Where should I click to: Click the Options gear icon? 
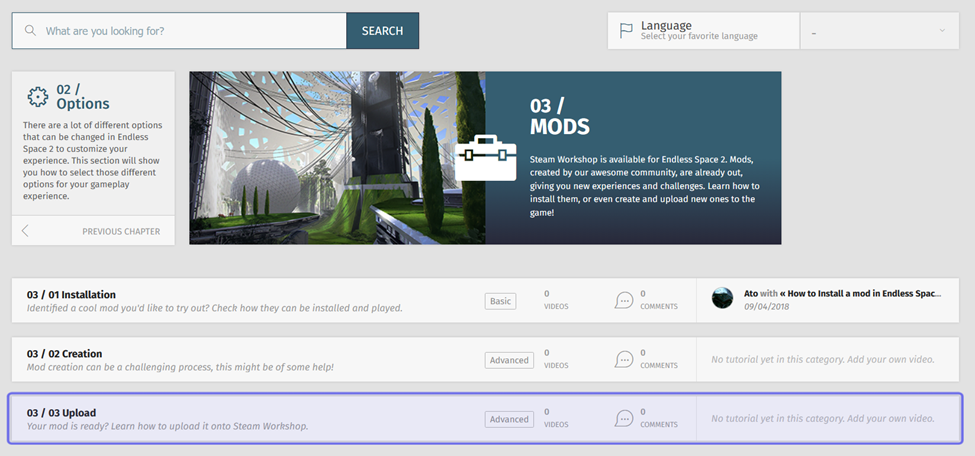click(x=38, y=96)
